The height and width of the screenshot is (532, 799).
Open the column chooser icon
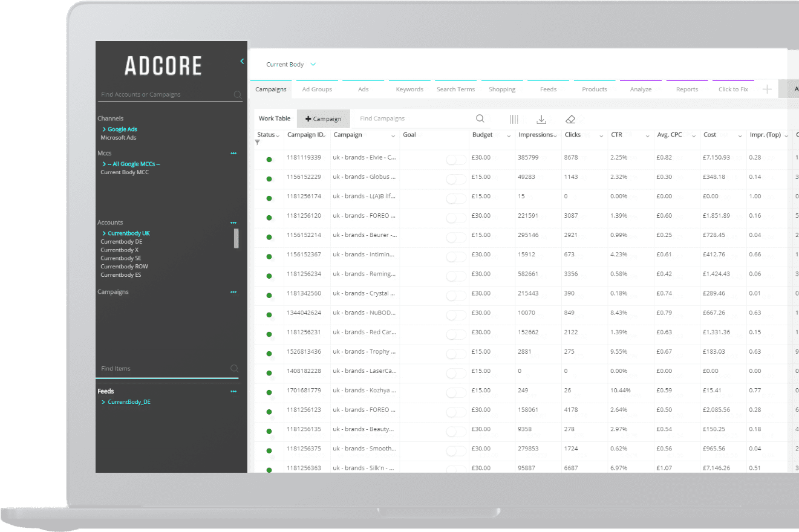pos(514,119)
